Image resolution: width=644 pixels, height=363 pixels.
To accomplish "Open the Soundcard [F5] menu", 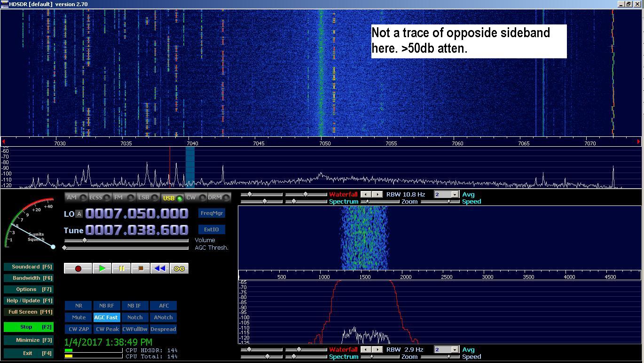I will point(28,267).
